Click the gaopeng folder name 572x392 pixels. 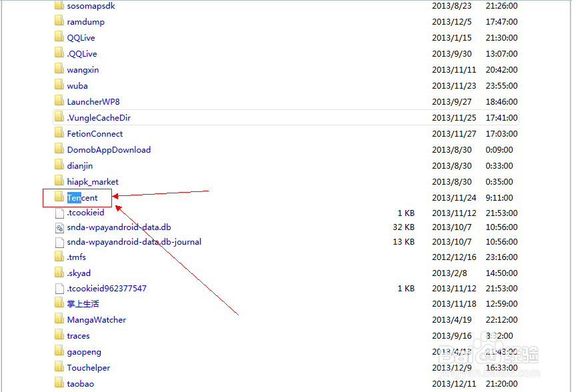[84, 352]
